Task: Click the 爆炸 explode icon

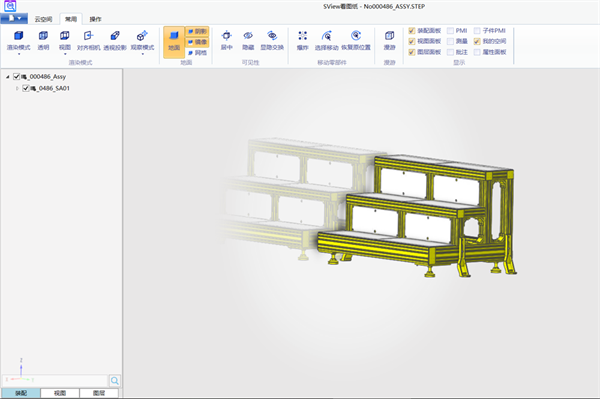Action: point(303,36)
